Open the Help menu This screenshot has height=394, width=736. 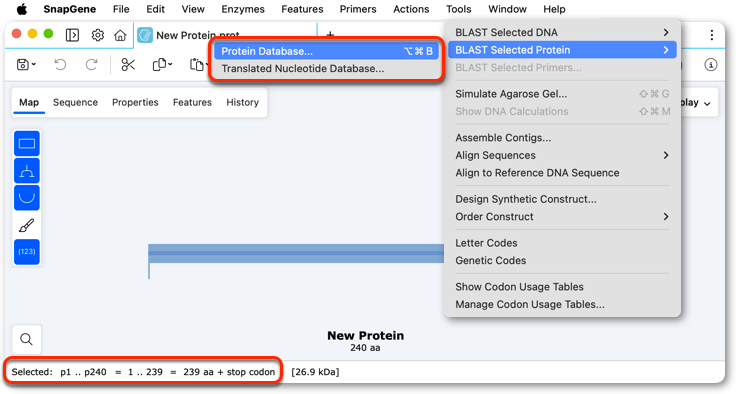pyautogui.click(x=554, y=9)
